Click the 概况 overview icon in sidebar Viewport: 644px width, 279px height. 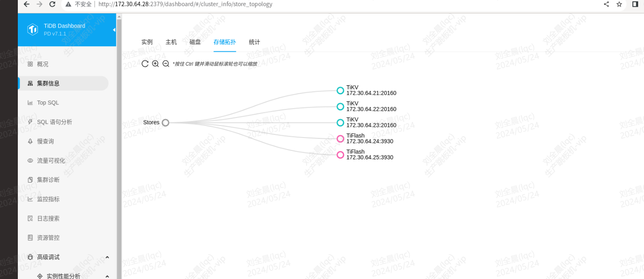pyautogui.click(x=30, y=64)
